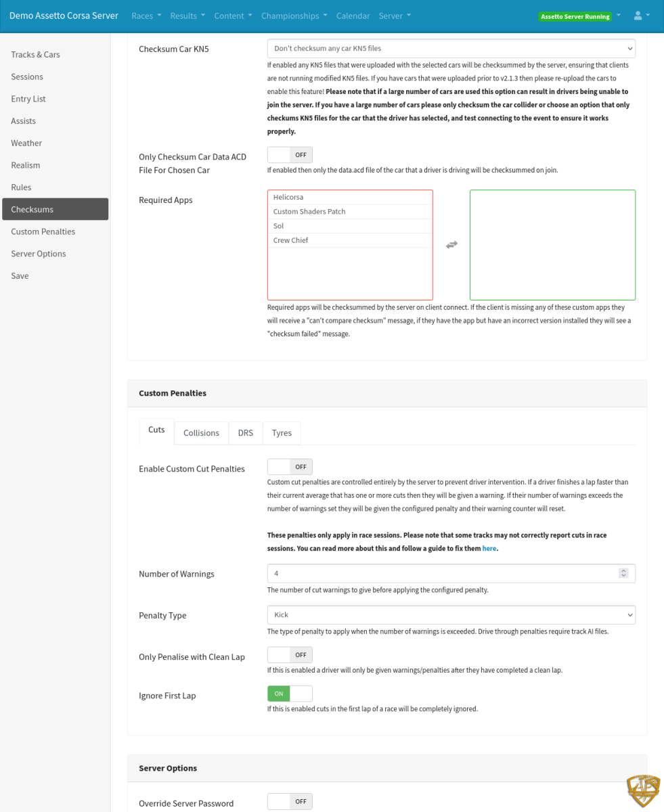The height and width of the screenshot is (812, 664).
Task: Click the Assetto Server Running status badge
Action: tap(574, 16)
